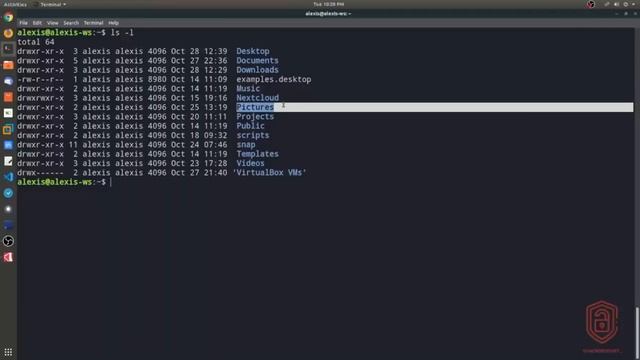Open the View menu
The image size is (640, 360).
(x=52, y=23)
